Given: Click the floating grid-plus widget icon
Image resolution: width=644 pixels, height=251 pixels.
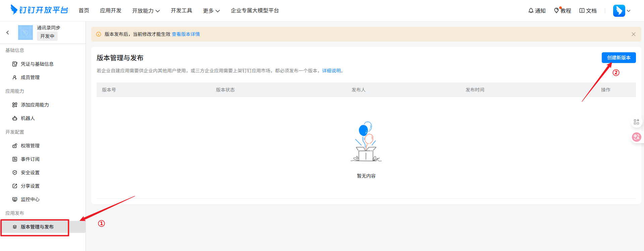Looking at the screenshot, I should point(636,122).
